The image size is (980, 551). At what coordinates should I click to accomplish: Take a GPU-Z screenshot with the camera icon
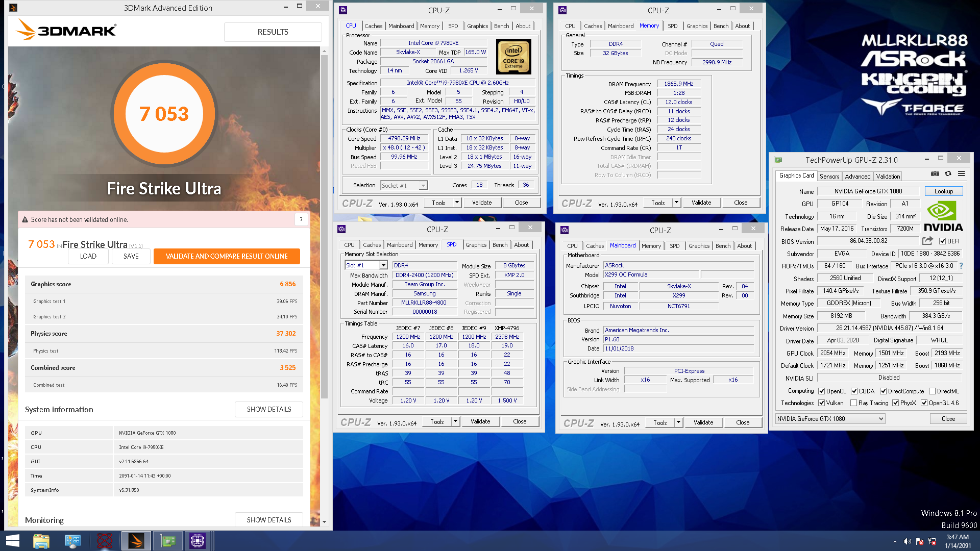(935, 174)
